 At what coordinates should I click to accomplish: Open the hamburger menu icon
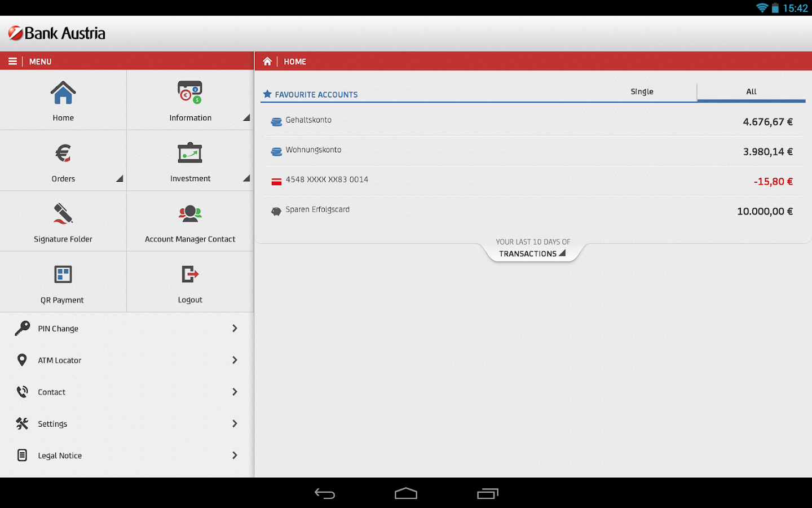click(x=12, y=62)
